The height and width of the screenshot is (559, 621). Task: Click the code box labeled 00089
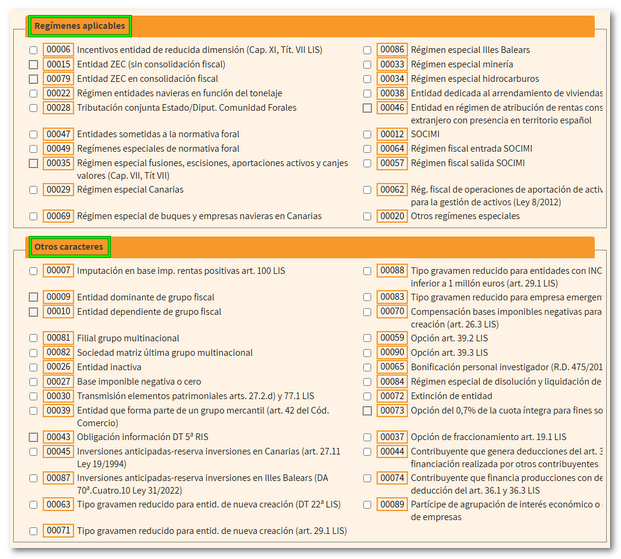392,504
